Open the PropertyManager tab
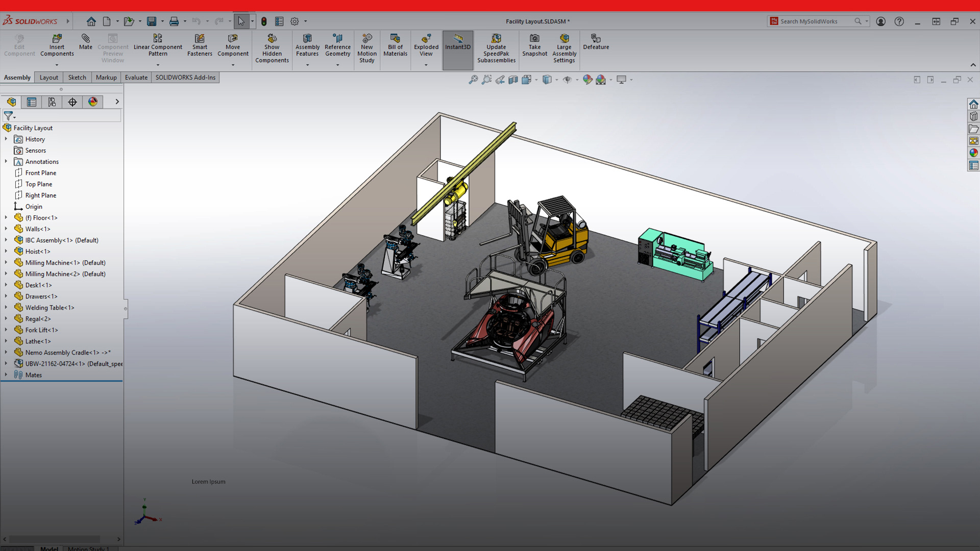Screen dimensions: 980x551 (32, 102)
